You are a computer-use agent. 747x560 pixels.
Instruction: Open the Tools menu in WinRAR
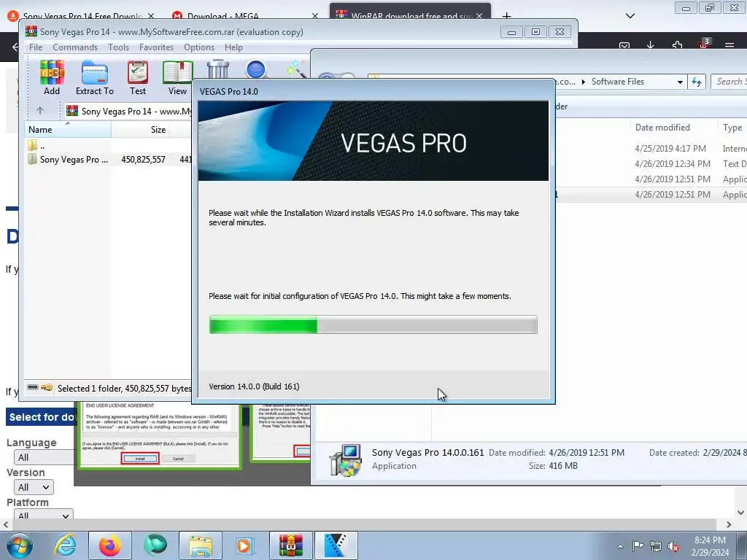118,47
